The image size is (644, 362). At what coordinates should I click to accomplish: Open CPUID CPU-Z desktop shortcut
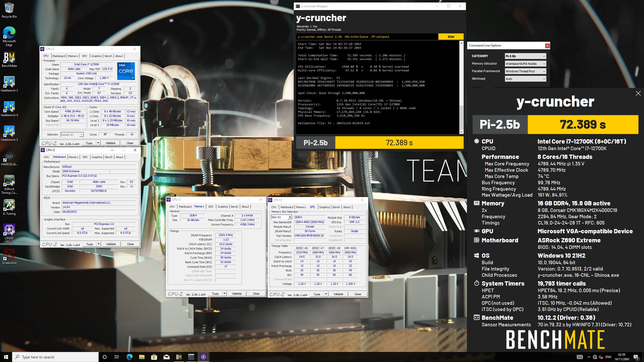9,234
